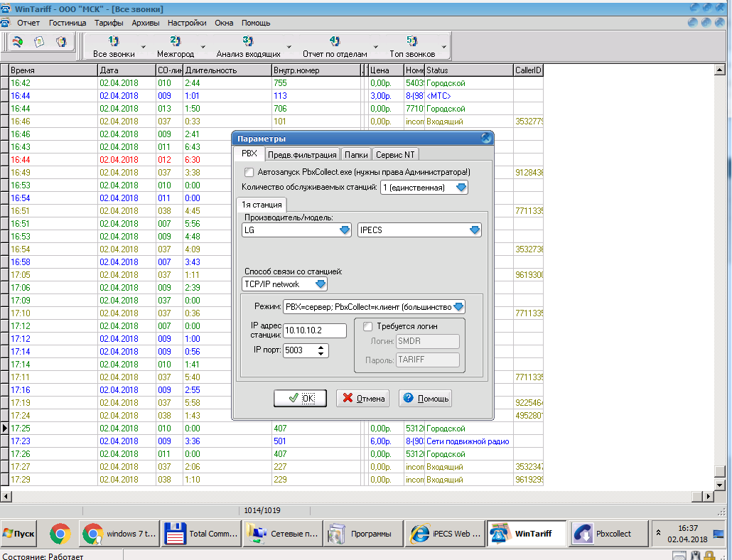This screenshot has height=560, width=732.
Task: Click the first small toolbar icon with arrows
Action: tap(17, 42)
